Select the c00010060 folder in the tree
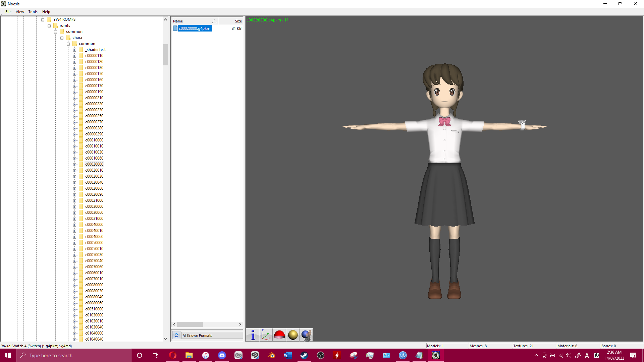This screenshot has height=362, width=644. tap(94, 158)
